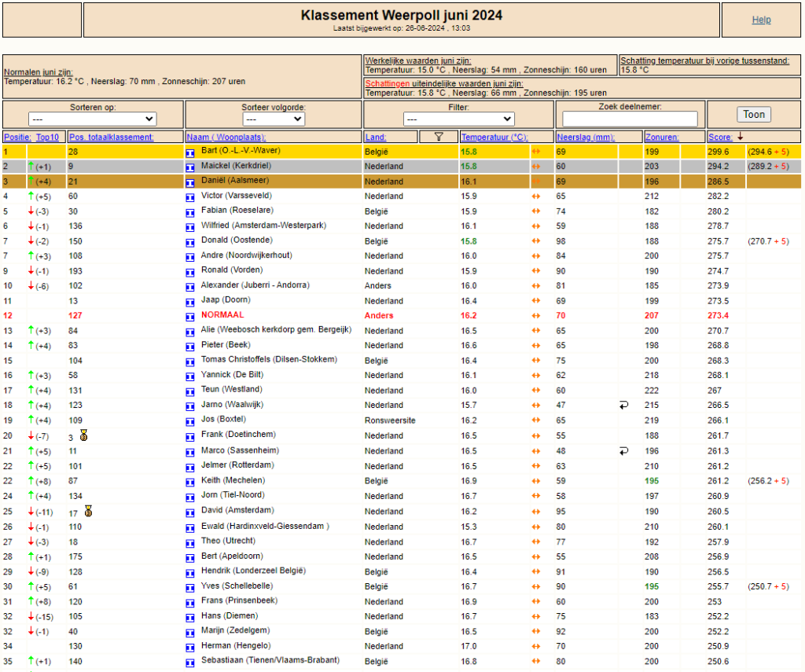Click the red sort arrow next to Score
This screenshot has width=805, height=672.
pos(741,137)
